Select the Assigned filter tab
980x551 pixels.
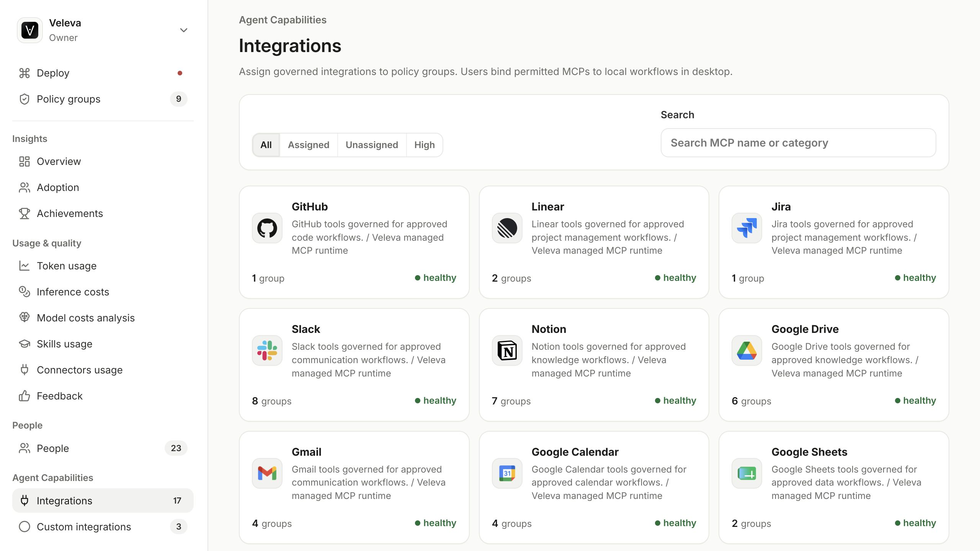tap(309, 145)
